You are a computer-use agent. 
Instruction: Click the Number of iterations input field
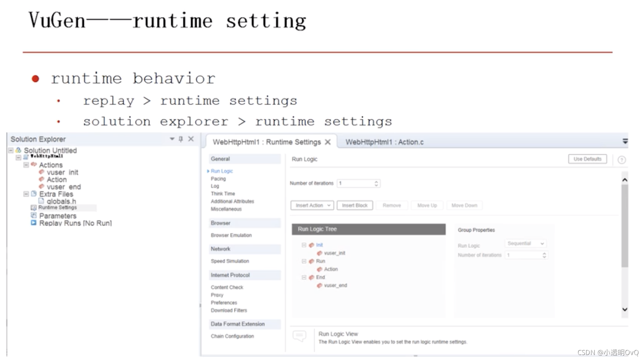[358, 183]
